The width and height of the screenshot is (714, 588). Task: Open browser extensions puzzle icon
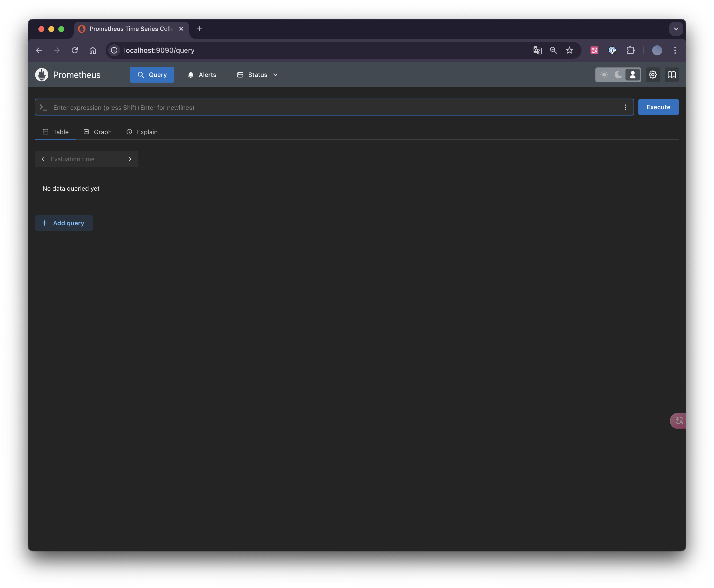coord(630,50)
